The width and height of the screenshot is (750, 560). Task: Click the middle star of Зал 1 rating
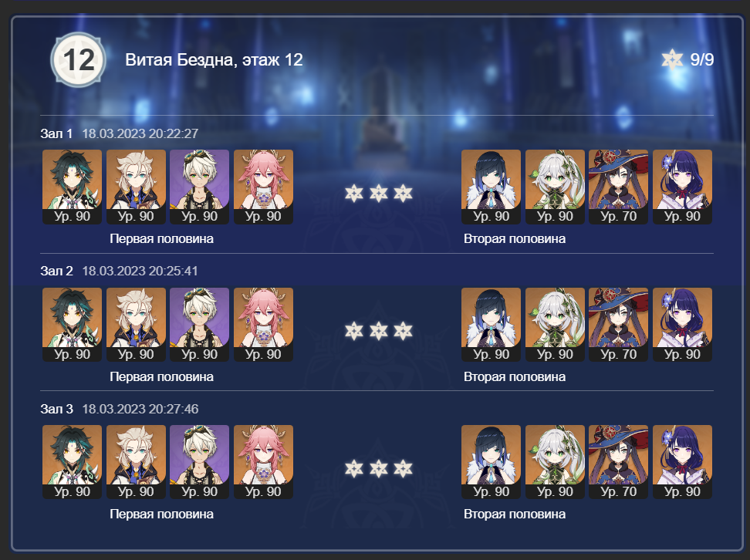(x=378, y=193)
